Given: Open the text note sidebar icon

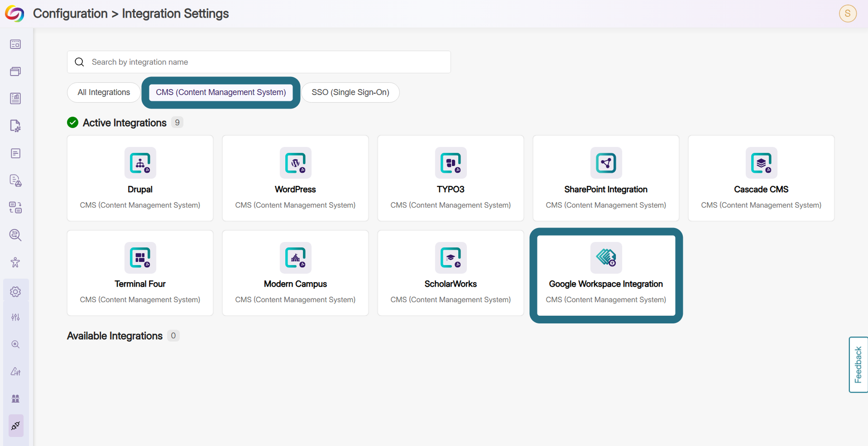Looking at the screenshot, I should 15,153.
